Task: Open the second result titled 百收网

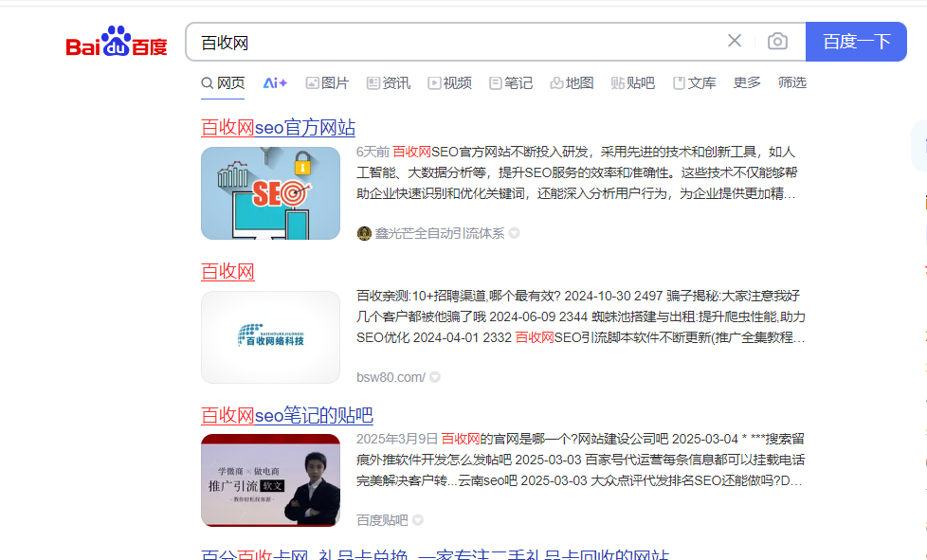Action: pyautogui.click(x=227, y=272)
